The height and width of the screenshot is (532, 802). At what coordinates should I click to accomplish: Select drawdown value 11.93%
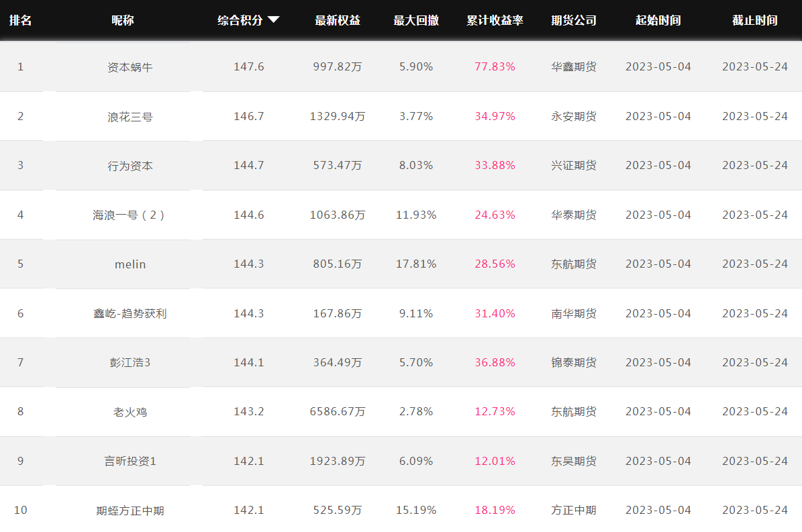416,215
